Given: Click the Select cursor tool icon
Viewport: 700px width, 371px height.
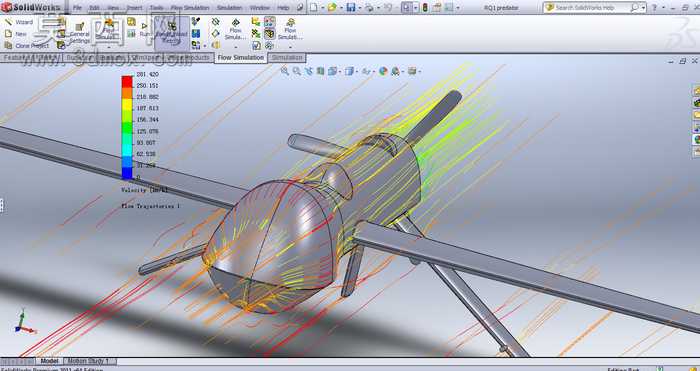Looking at the screenshot, I should pyautogui.click(x=406, y=8).
